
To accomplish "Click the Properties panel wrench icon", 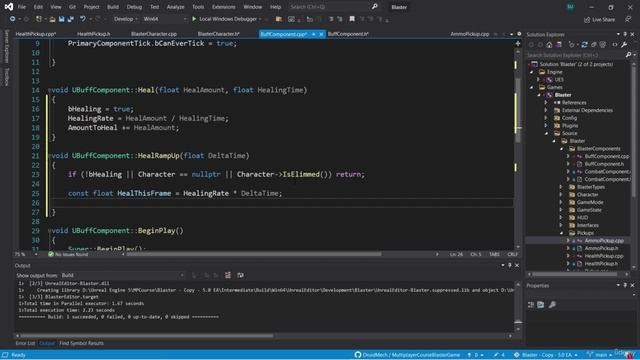I will click(552, 304).
